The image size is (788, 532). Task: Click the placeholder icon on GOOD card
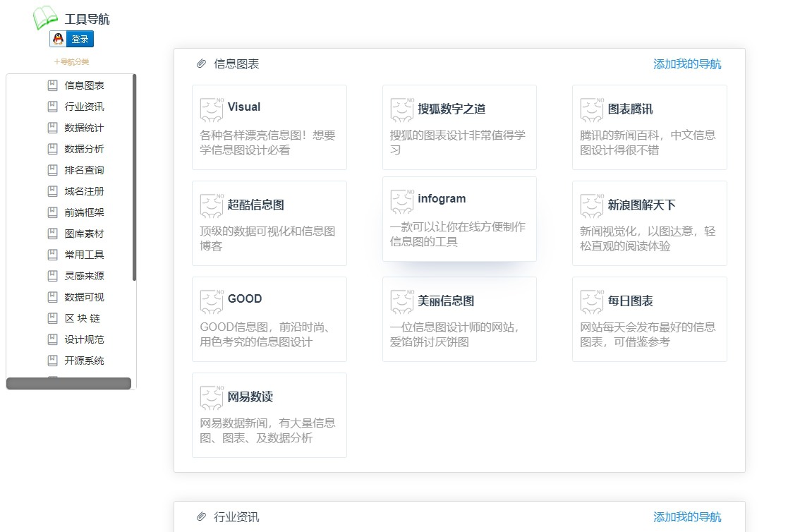pyautogui.click(x=212, y=302)
